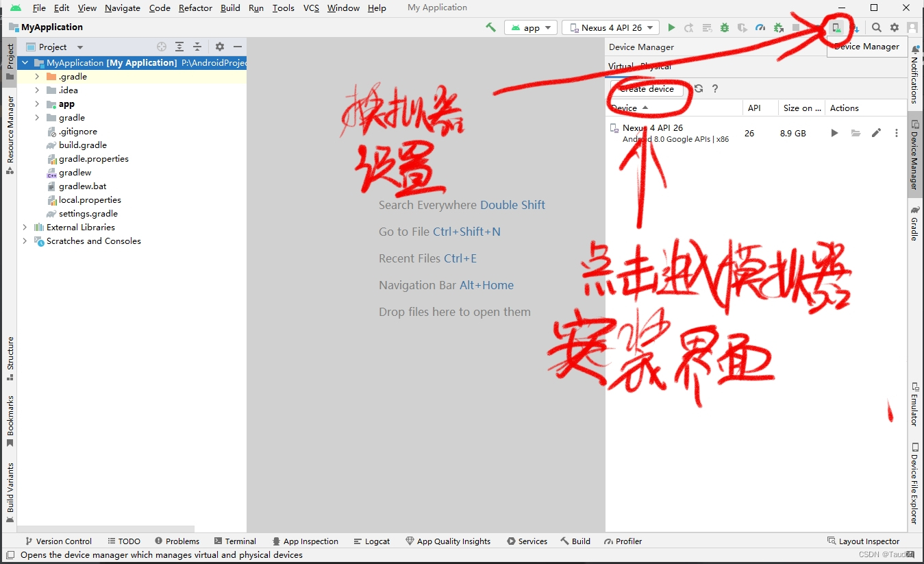
Task: Click Collapse All in Project panel
Action: coord(197,47)
